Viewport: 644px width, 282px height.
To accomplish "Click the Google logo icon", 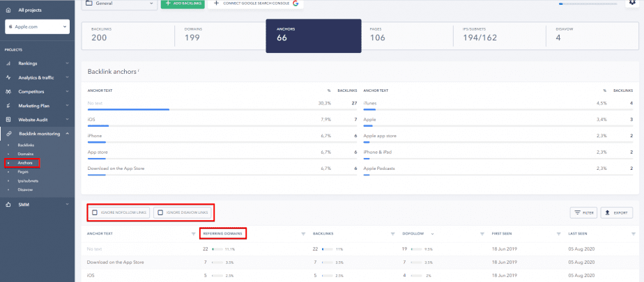I will (x=295, y=3).
